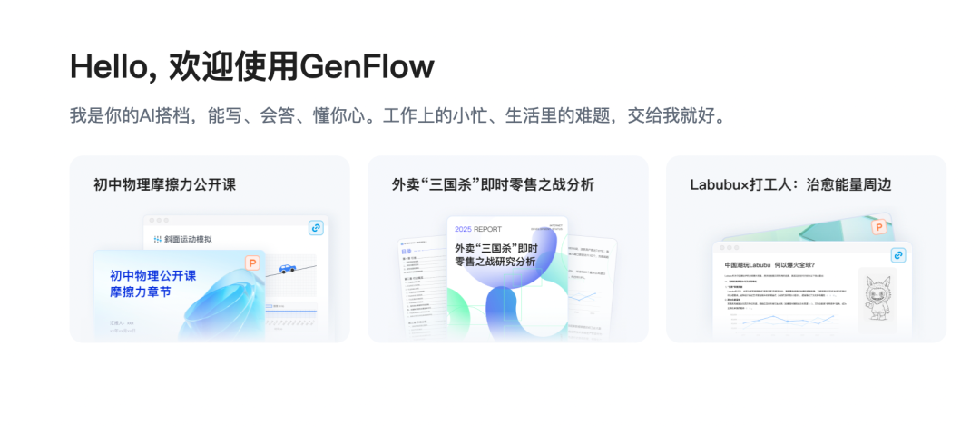Click the orange P icon on physics slide
Screen dimensions: 980x436
click(x=252, y=263)
